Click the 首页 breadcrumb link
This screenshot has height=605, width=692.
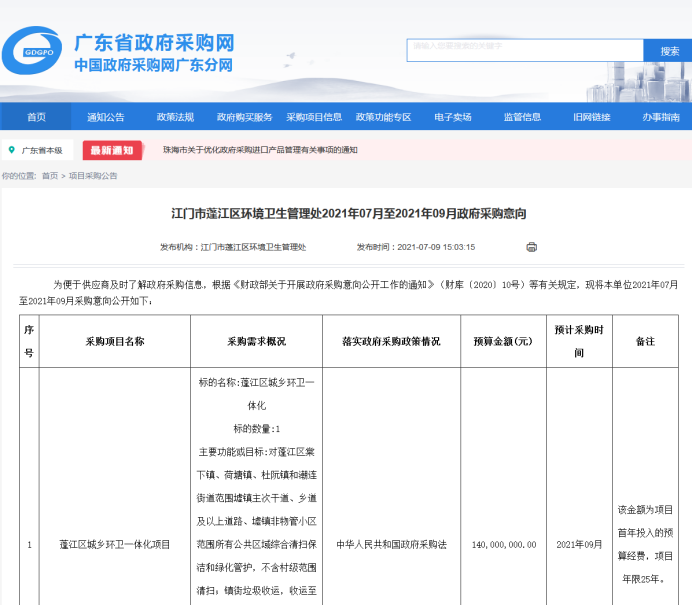[50, 176]
